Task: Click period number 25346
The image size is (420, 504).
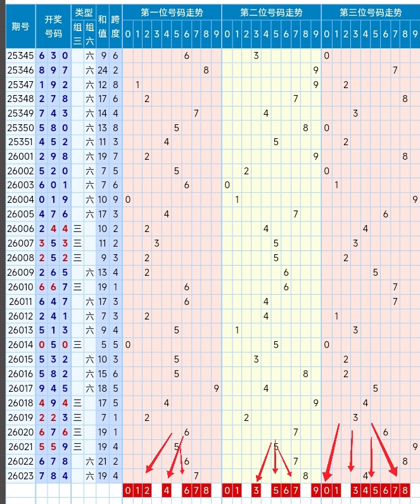Action: (x=20, y=70)
